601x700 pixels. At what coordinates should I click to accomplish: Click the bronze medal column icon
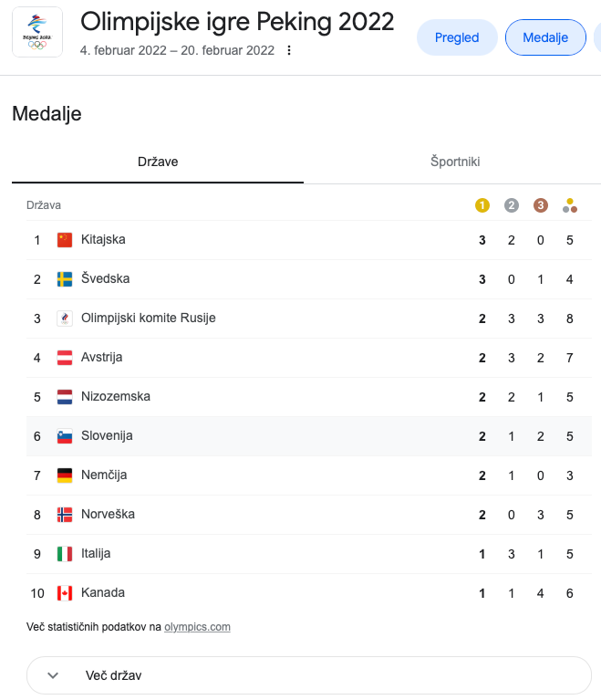pyautogui.click(x=540, y=205)
